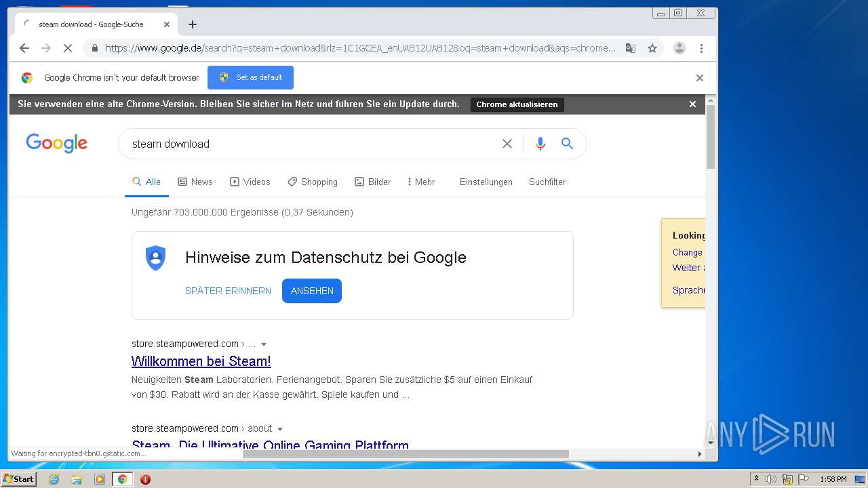The width and height of the screenshot is (868, 488).
Task: Click the address bar URL
Action: click(x=360, y=48)
